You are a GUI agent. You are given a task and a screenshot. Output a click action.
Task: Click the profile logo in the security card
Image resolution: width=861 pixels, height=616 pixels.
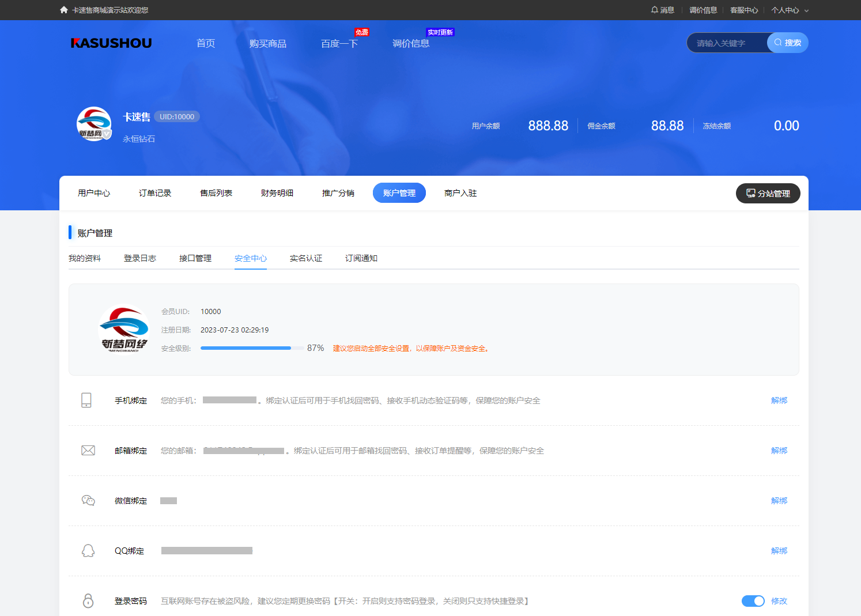(124, 330)
